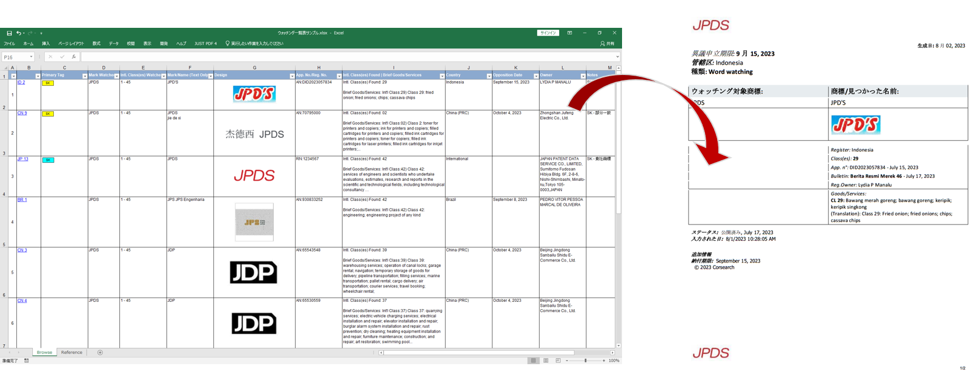Open the 校閲 ribbon tab

coord(131,44)
